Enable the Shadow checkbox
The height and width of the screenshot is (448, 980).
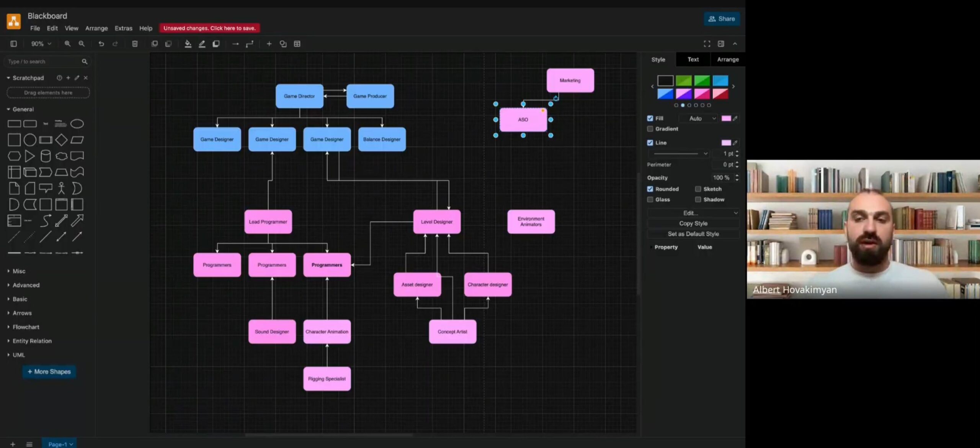[698, 199]
